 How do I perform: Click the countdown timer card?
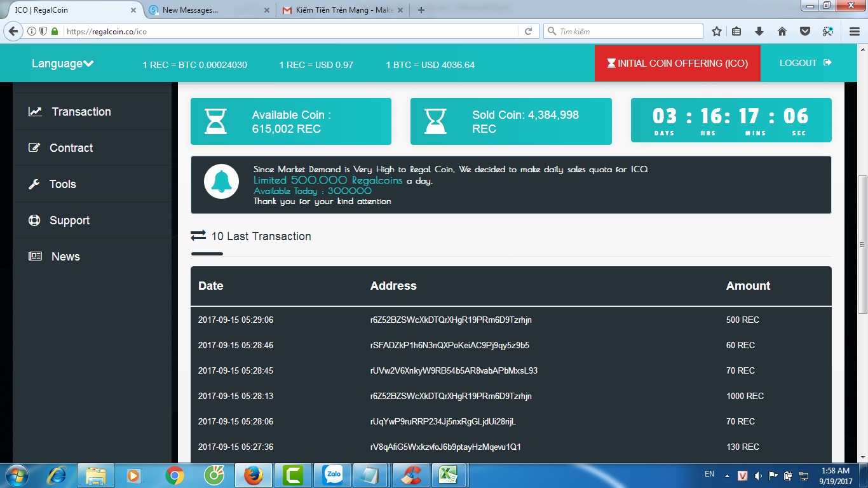coord(731,120)
